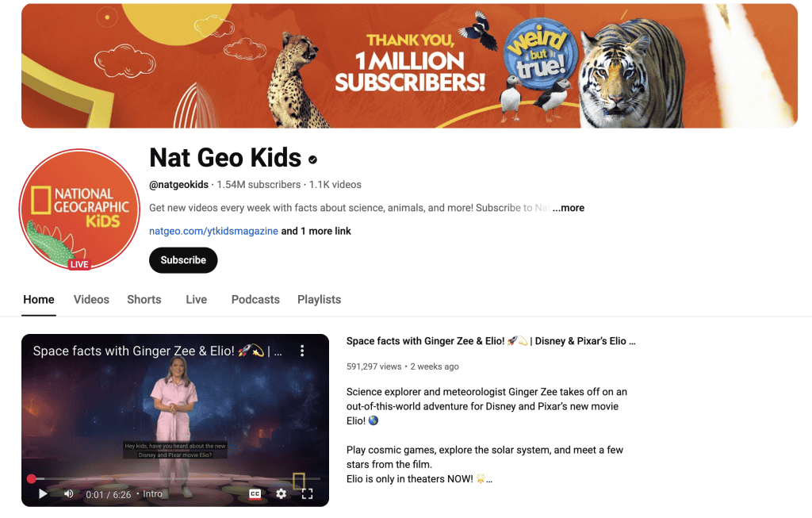Click the LIVE badge on channel avatar

pyautogui.click(x=79, y=264)
